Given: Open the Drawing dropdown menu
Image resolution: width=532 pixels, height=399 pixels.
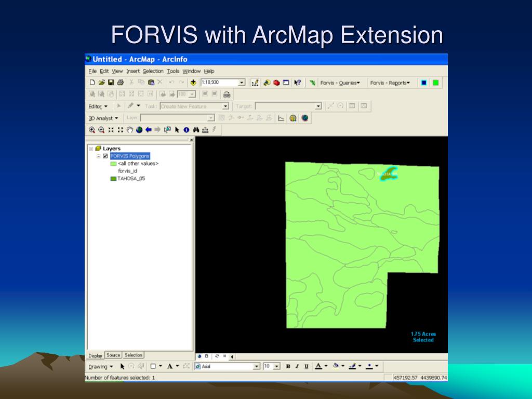Looking at the screenshot, I should coord(100,367).
